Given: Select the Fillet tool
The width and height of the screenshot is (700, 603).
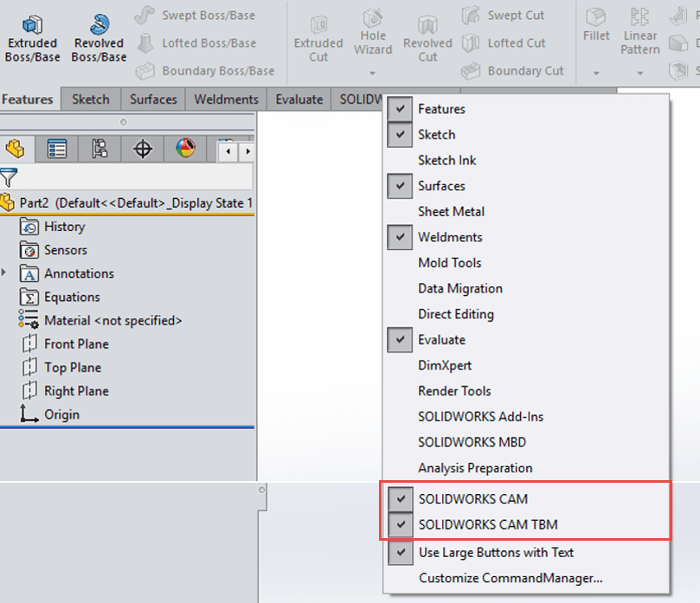Looking at the screenshot, I should click(596, 24).
